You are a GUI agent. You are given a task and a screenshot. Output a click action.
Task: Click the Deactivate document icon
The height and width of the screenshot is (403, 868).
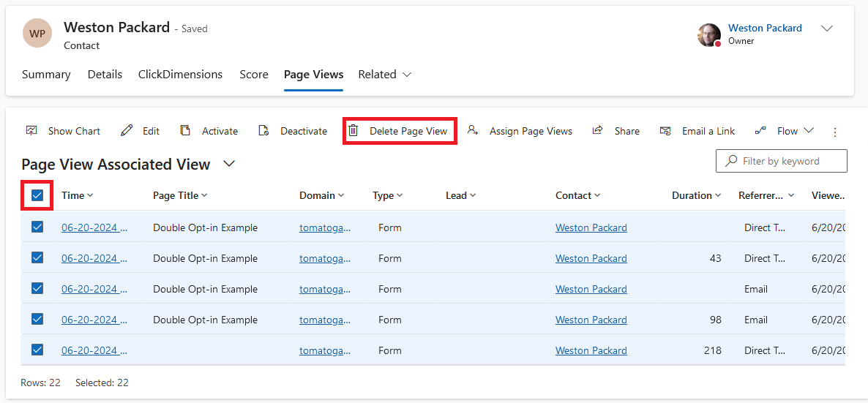click(x=263, y=131)
